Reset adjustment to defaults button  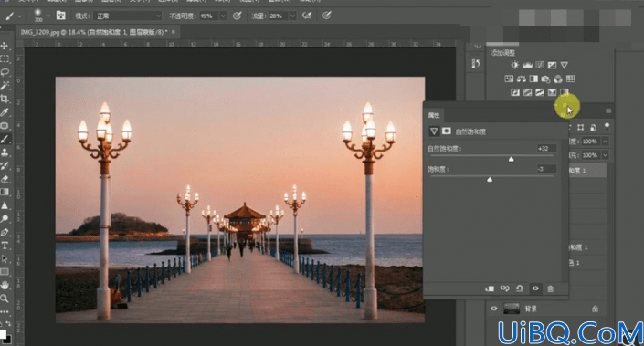[x=520, y=288]
